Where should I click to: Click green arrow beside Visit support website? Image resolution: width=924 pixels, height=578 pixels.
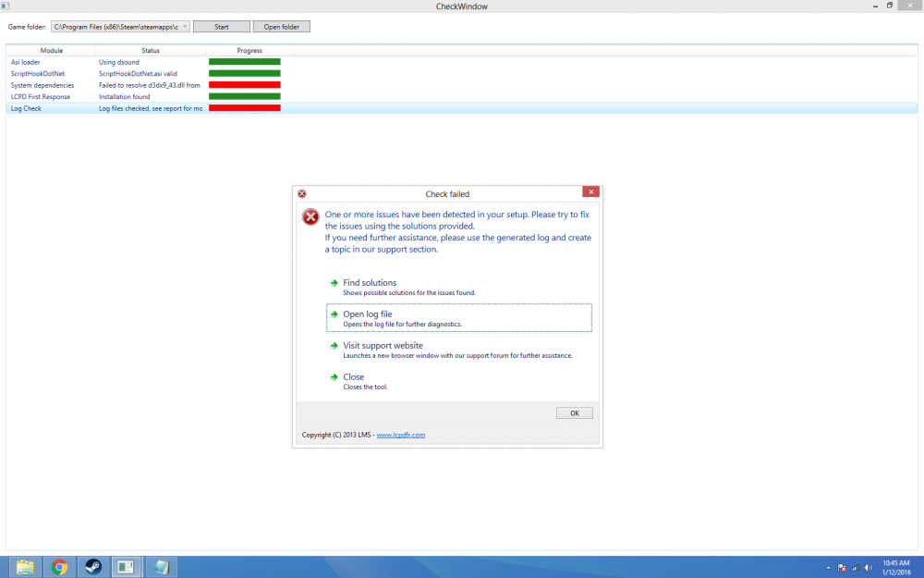tap(334, 345)
